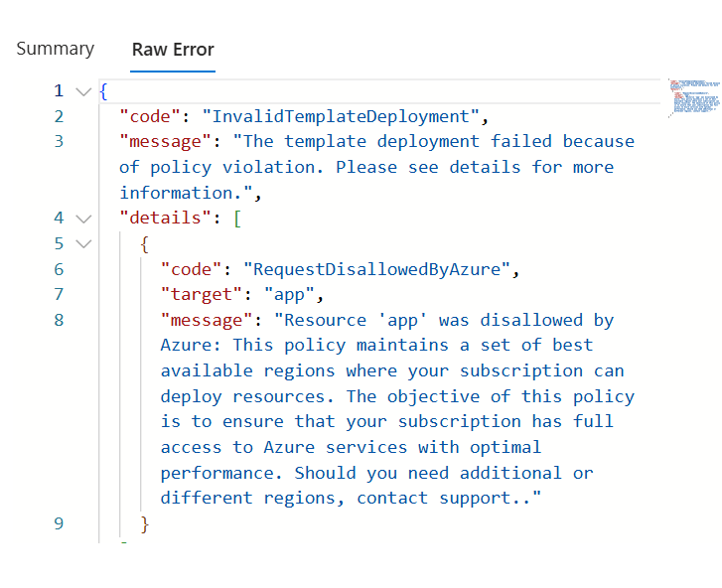Click line number 2 in the gutter
This screenshot has height=588, width=722.
[59, 116]
